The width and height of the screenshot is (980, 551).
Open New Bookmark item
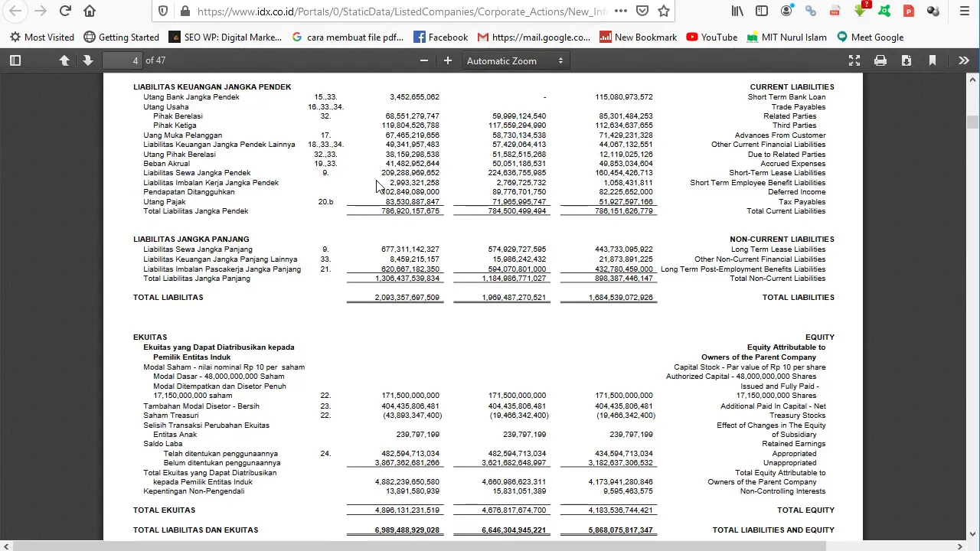(639, 37)
